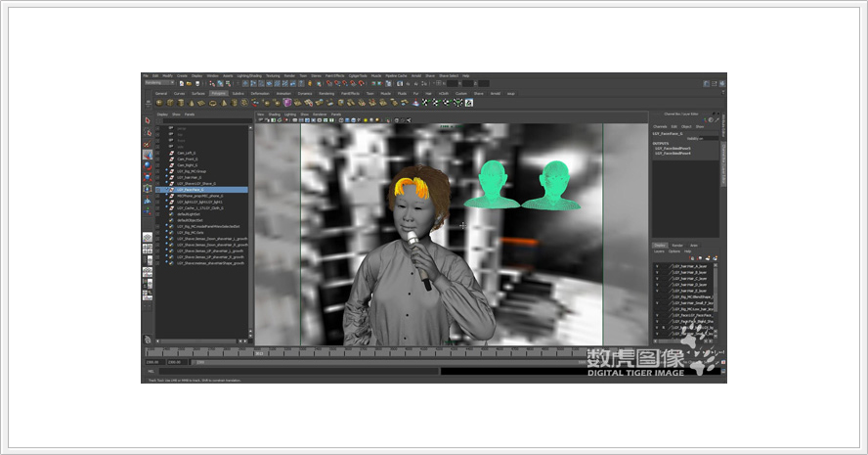The image size is (868, 455).
Task: Open the Rendering menu set dropdown
Action: [x=159, y=82]
